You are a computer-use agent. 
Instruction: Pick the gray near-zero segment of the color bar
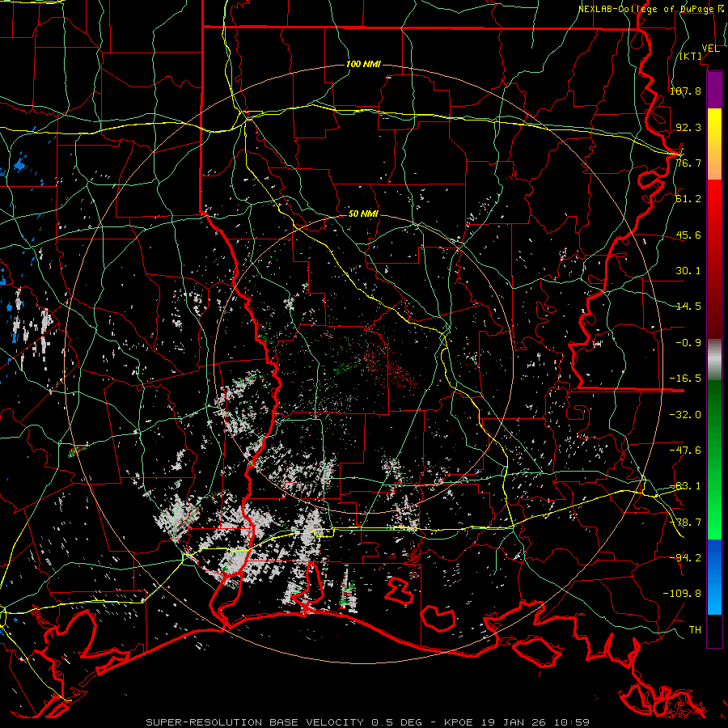coord(714,359)
